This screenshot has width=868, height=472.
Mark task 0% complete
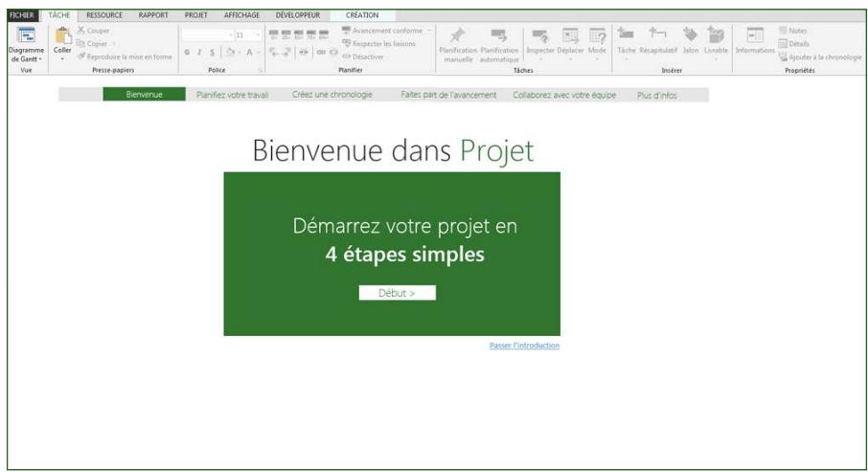pos(273,34)
